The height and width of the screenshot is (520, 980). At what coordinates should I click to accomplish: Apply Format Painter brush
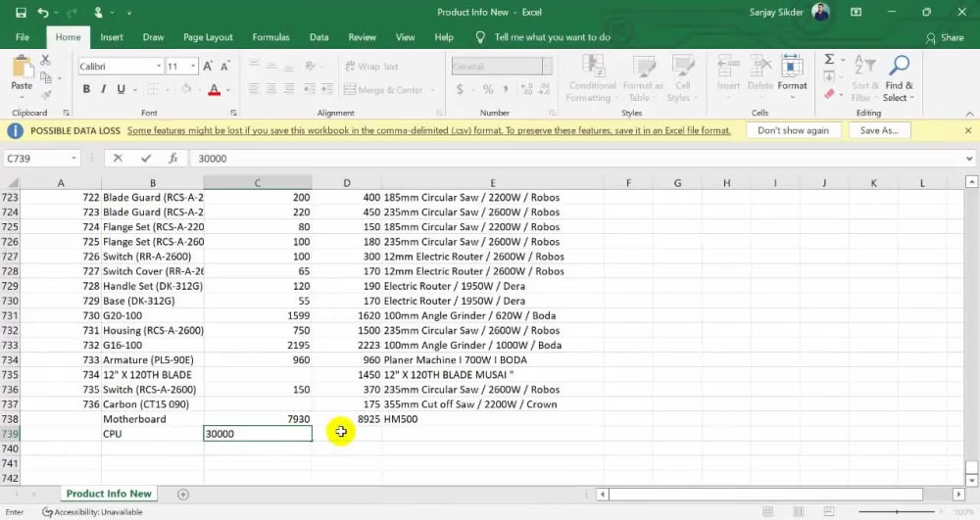pos(46,95)
